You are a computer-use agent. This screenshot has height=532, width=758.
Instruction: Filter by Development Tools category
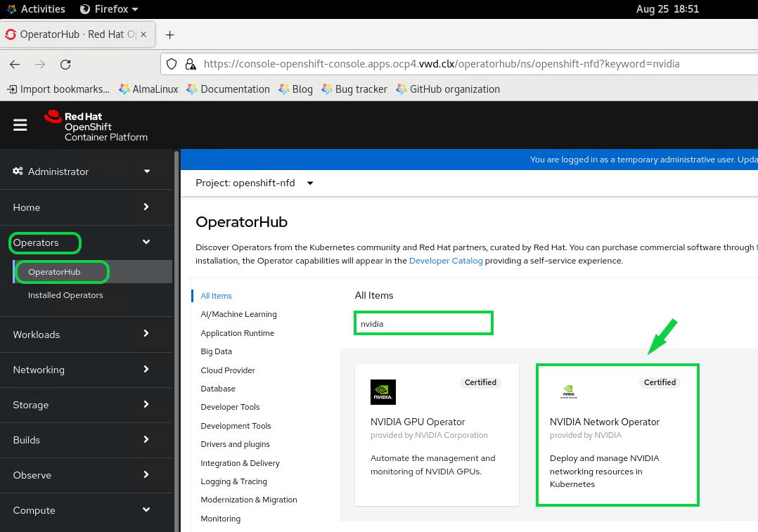coord(236,426)
